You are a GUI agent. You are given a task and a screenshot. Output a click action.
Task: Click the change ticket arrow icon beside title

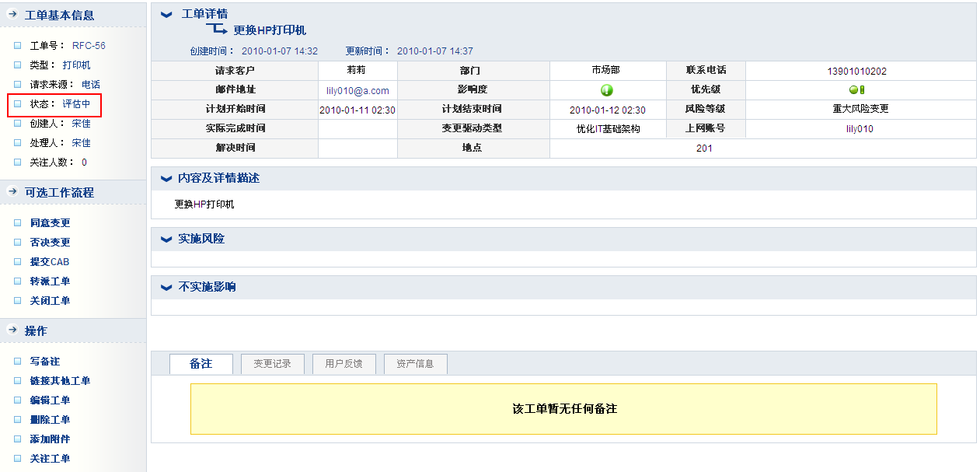pos(216,30)
